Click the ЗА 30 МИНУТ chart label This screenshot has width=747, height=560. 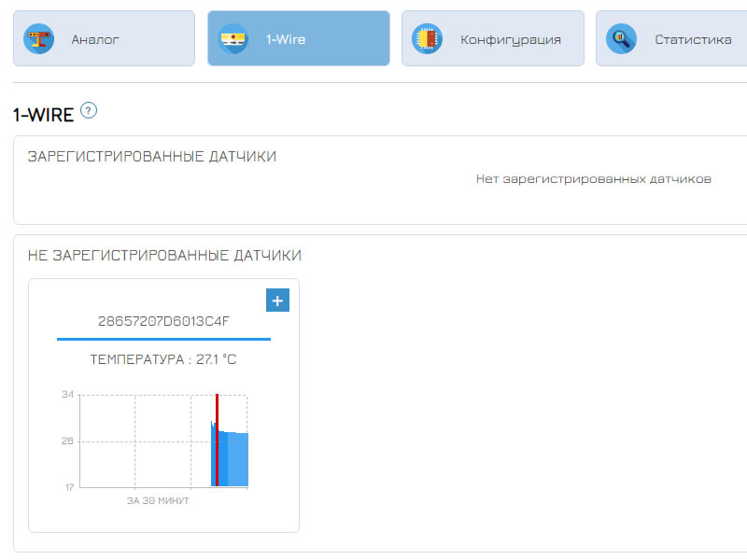click(158, 501)
